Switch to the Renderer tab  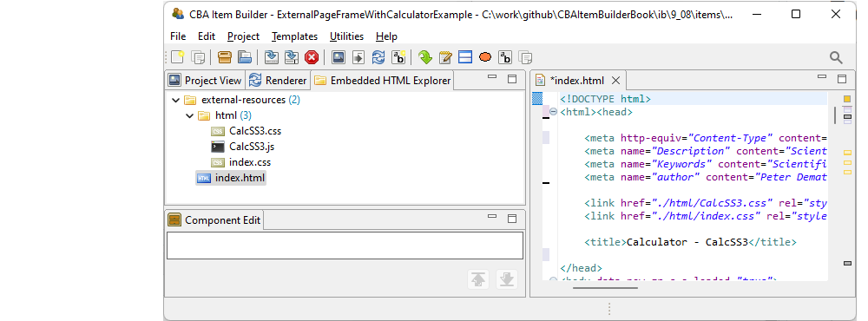(x=278, y=80)
